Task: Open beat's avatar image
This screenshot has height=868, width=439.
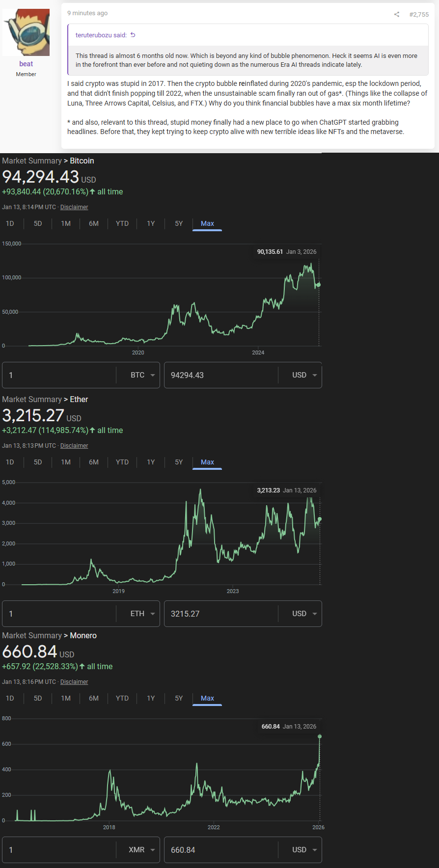Action: coord(26,32)
